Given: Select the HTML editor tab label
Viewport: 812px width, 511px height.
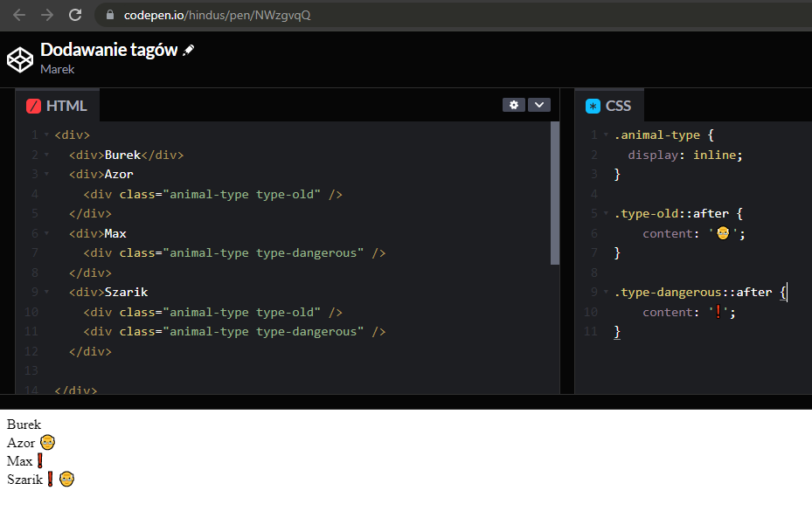Looking at the screenshot, I should 66,106.
